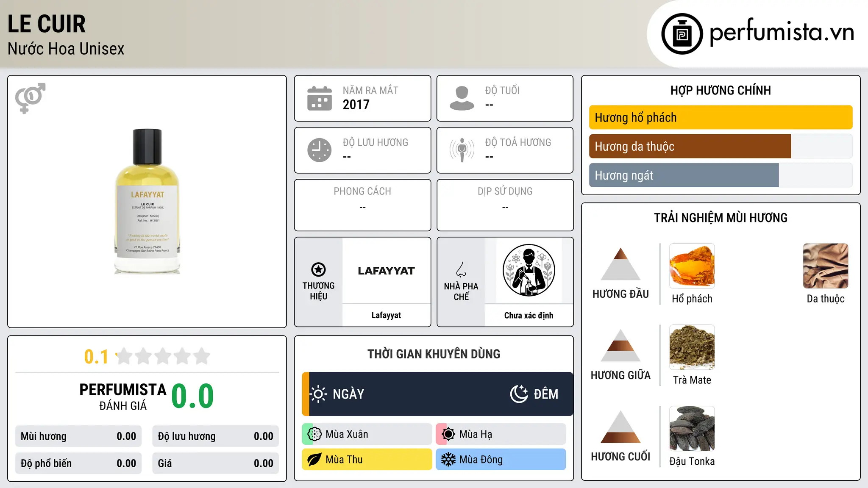Screen dimensions: 868x488
Task: Click the DỊP SỬ DỤNG card
Action: point(505,205)
